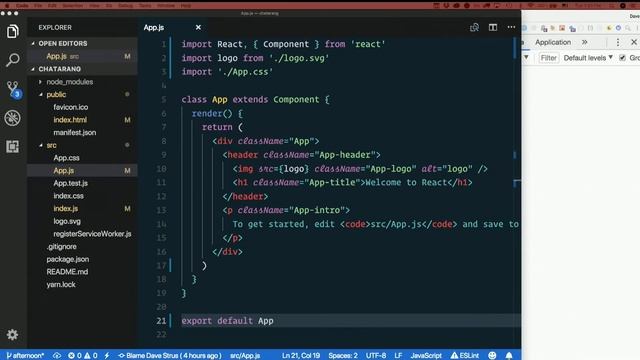Open manifest.json in the explorer
Image resolution: width=640 pixels, height=360 pixels.
75,133
